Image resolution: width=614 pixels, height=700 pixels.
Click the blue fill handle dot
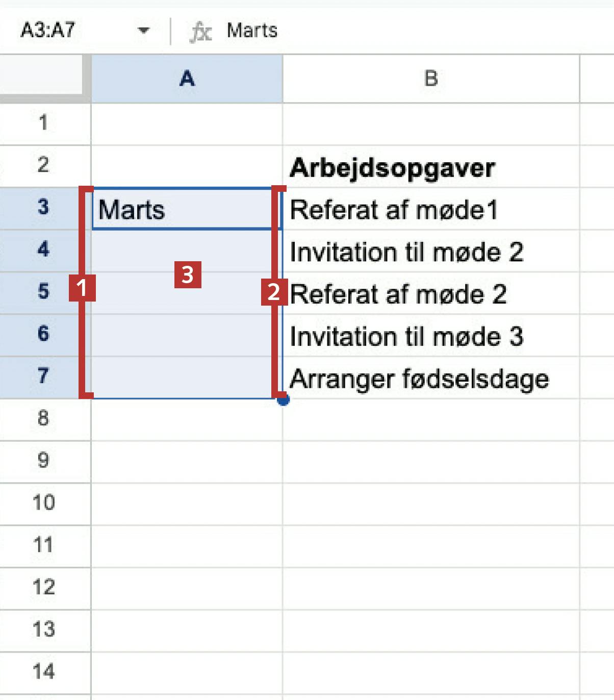tap(284, 399)
